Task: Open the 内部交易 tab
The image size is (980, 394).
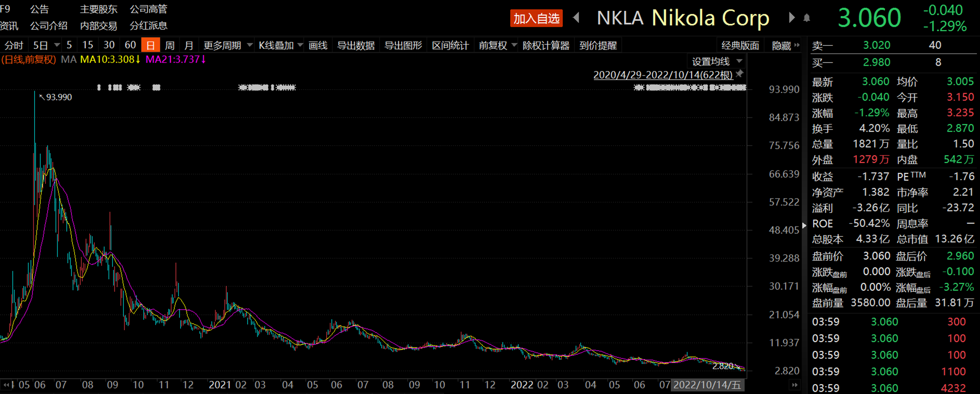Action: (99, 26)
